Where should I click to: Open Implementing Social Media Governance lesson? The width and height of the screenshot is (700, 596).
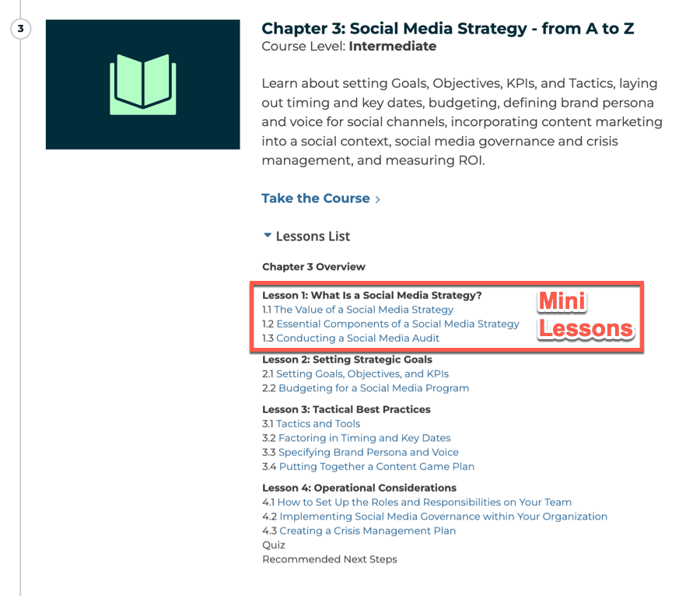pyautogui.click(x=443, y=517)
